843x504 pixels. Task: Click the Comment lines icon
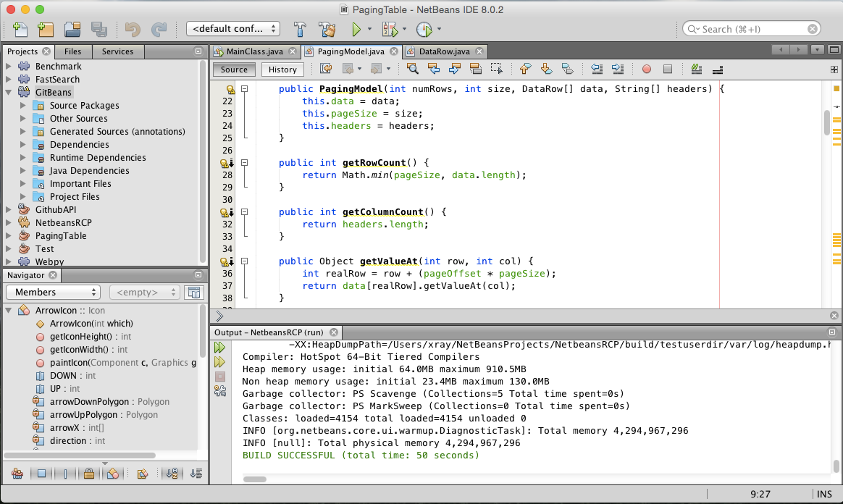696,69
